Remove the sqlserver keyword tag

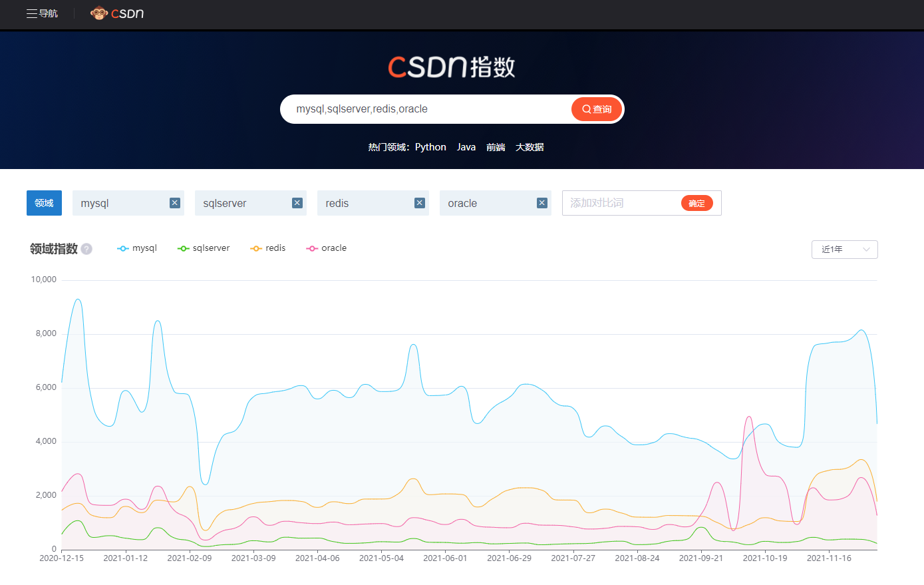click(297, 203)
